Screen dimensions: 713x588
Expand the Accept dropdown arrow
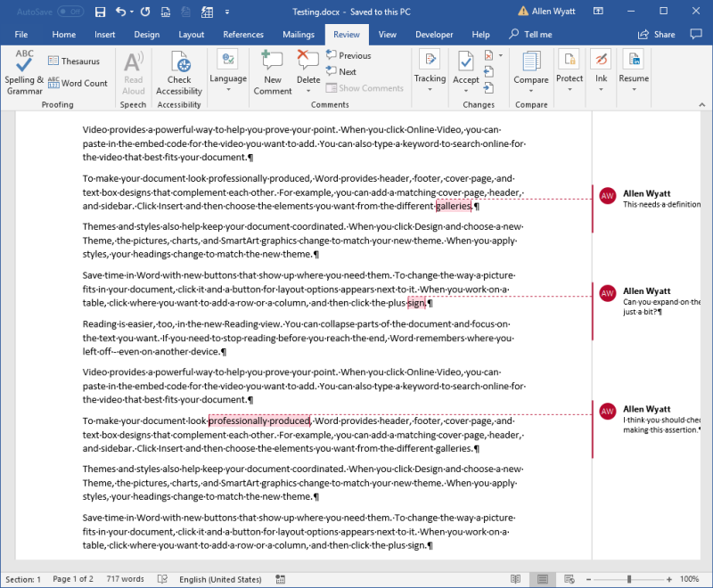click(465, 90)
